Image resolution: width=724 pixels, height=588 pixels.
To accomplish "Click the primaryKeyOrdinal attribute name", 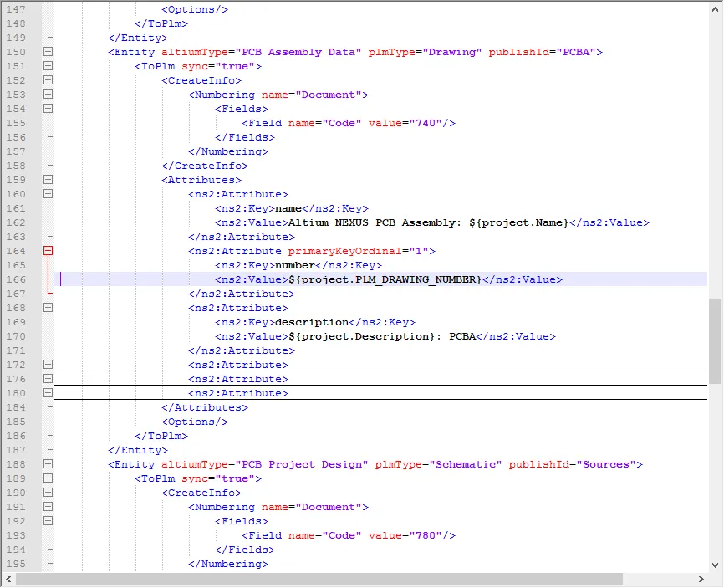I will click(345, 251).
